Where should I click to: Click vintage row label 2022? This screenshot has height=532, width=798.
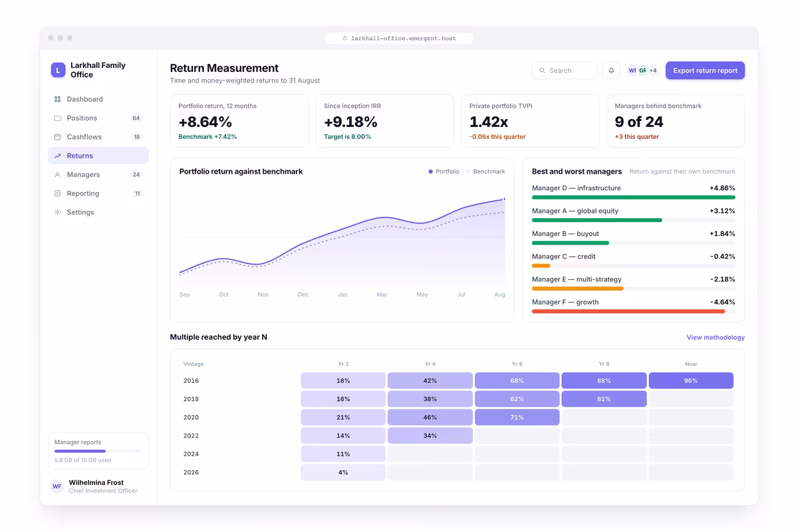(x=191, y=436)
